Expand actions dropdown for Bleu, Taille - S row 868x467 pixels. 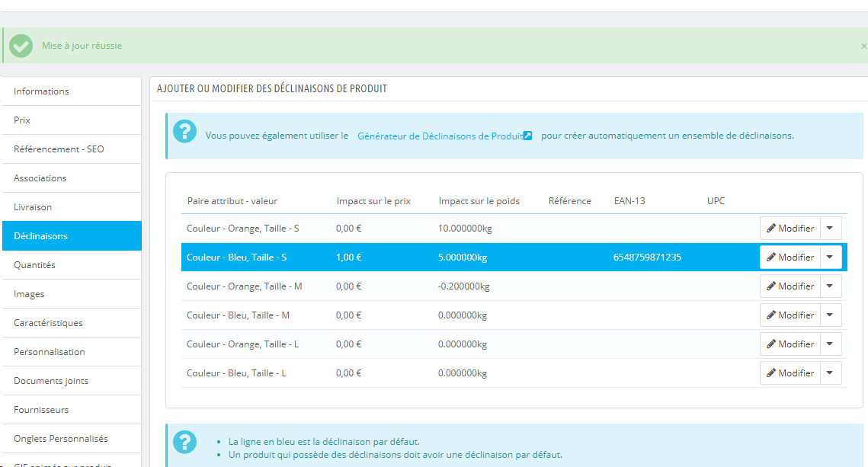tap(830, 257)
